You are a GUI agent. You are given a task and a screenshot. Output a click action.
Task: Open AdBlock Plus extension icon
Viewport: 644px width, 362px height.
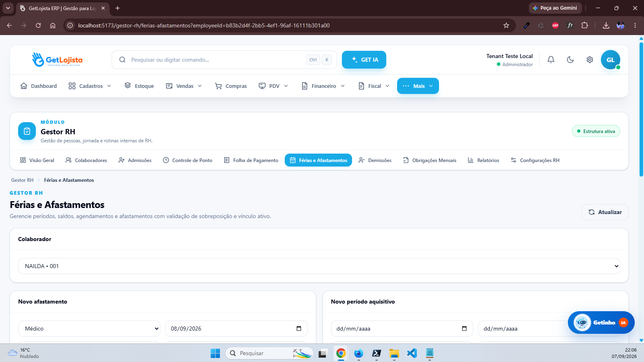point(555,25)
